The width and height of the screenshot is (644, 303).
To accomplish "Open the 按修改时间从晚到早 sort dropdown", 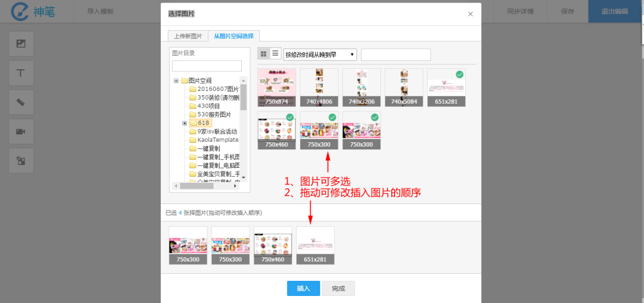I will (x=320, y=55).
